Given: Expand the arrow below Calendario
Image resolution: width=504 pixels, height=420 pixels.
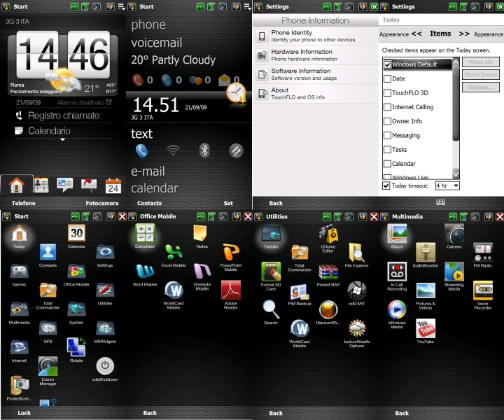Looking at the screenshot, I should pos(63,139).
